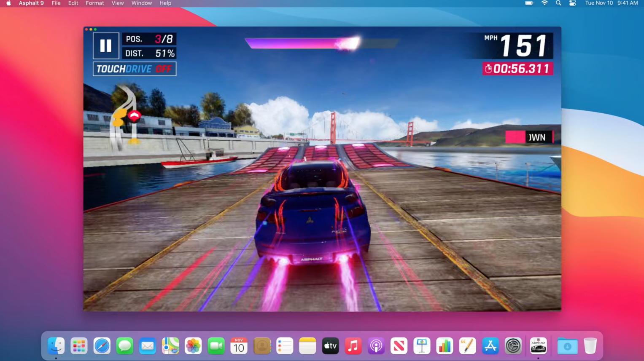Open Music from the Dock
The width and height of the screenshot is (644, 361).
coord(353,346)
